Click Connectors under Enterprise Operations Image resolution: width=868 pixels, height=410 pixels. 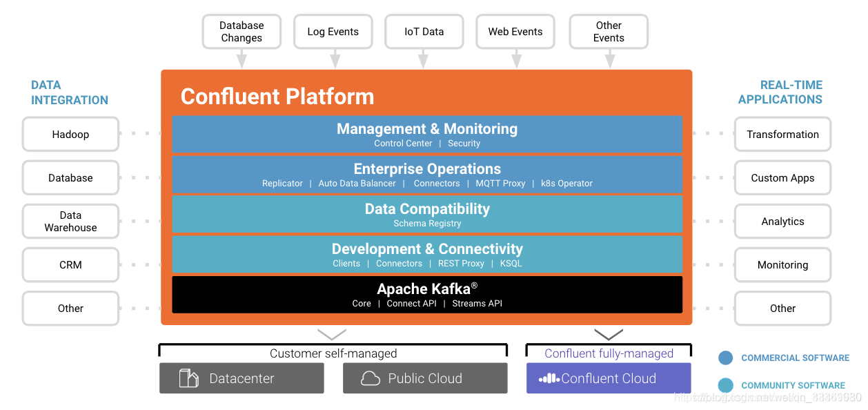(437, 184)
